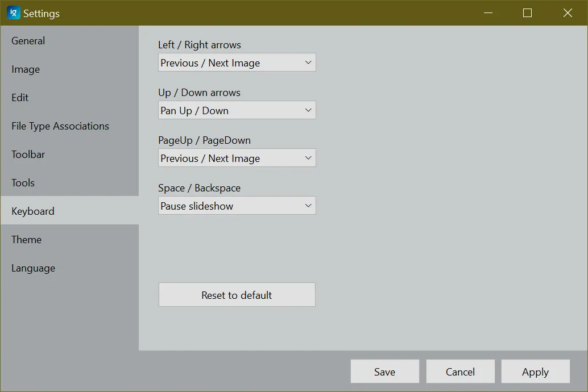Maximize the Settings window

(x=527, y=12)
